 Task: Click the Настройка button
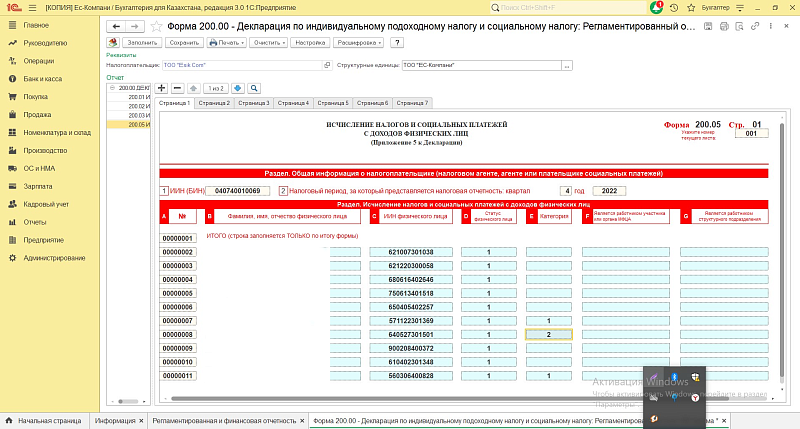pos(311,43)
